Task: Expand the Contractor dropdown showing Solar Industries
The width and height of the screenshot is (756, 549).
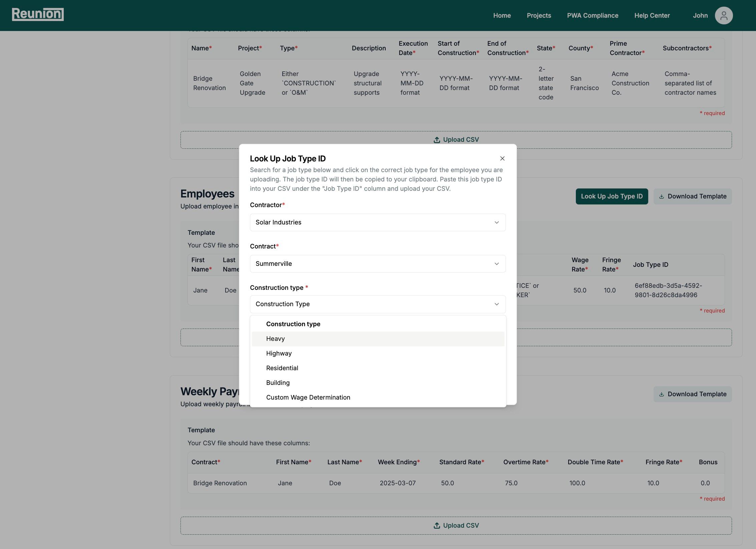Action: click(x=377, y=222)
